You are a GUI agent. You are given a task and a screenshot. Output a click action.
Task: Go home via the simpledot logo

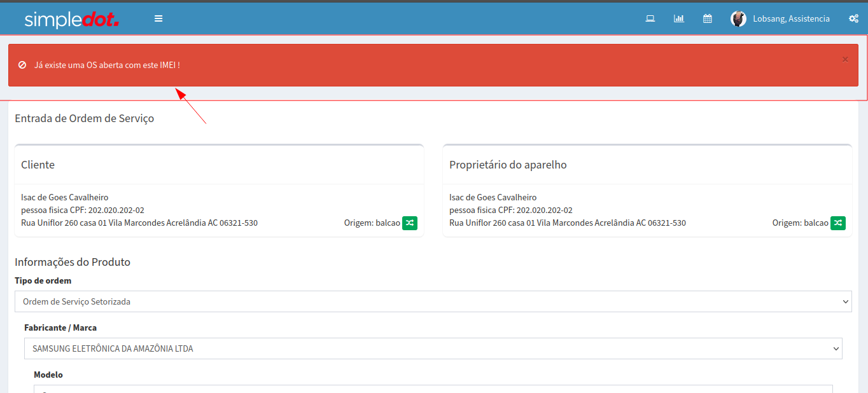[x=71, y=19]
